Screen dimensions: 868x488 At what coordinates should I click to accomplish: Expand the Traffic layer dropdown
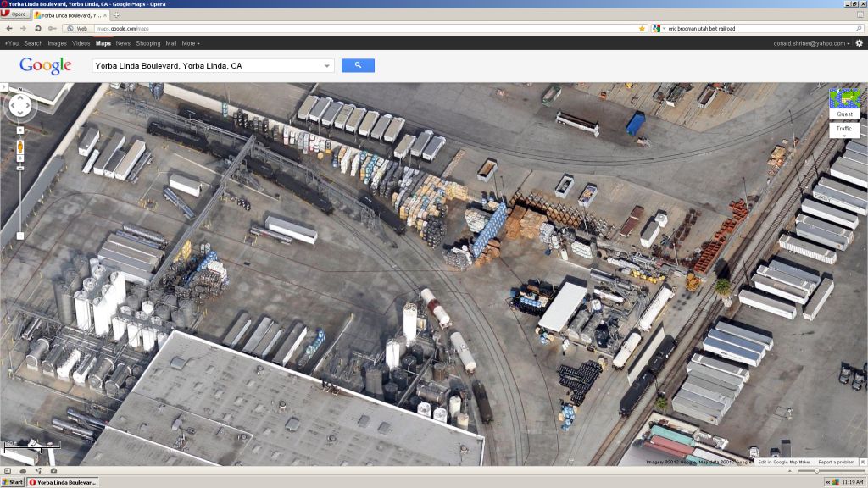[x=844, y=130]
